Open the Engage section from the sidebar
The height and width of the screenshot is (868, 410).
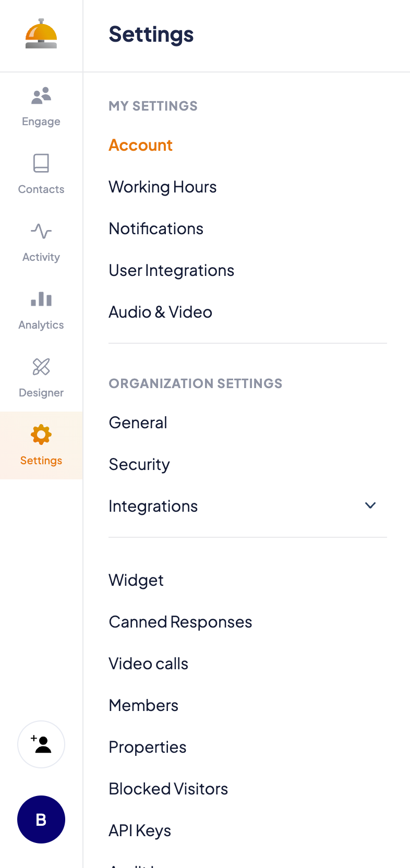click(x=41, y=104)
